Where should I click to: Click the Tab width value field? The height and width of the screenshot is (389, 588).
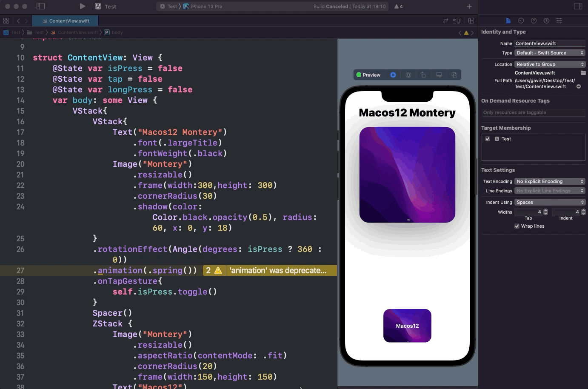click(x=528, y=212)
